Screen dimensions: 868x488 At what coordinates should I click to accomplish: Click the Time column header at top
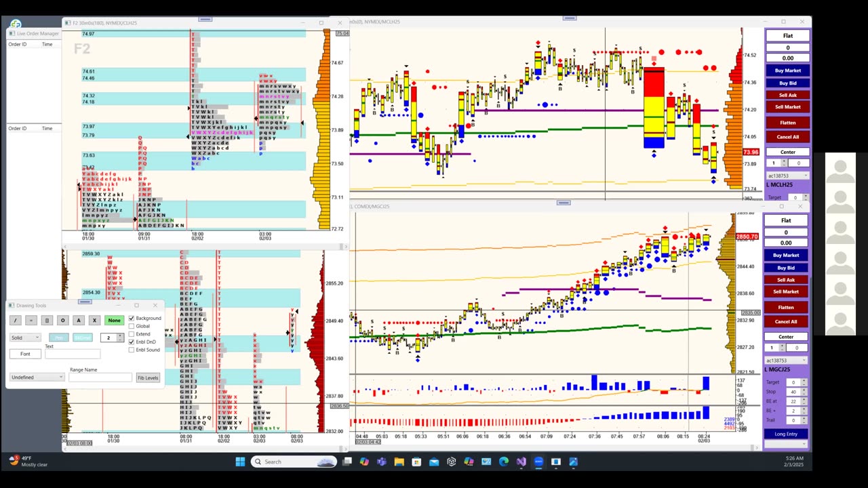(x=47, y=44)
